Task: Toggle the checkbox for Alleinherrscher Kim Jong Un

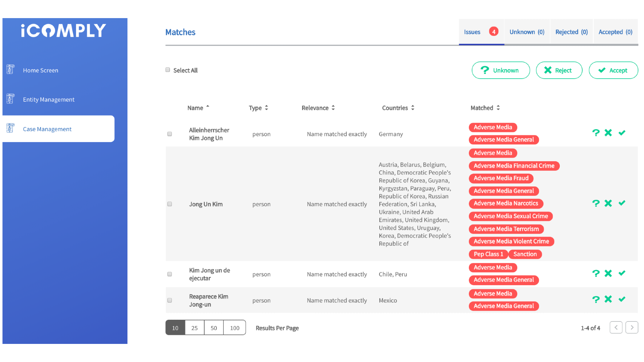Action: click(169, 134)
